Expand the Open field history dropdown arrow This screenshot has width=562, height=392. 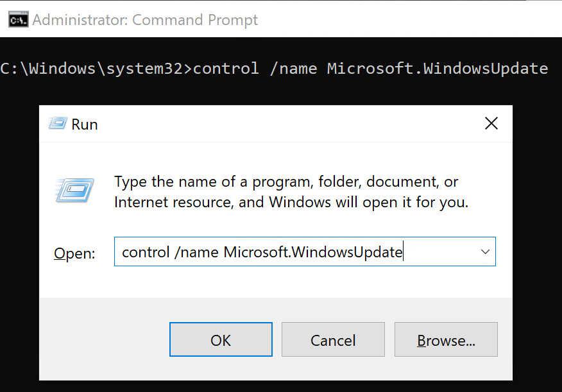[x=485, y=252]
